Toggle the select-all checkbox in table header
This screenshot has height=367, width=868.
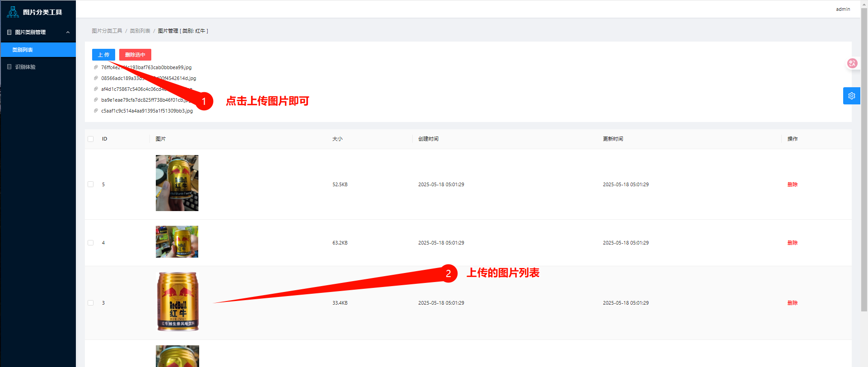pos(91,139)
